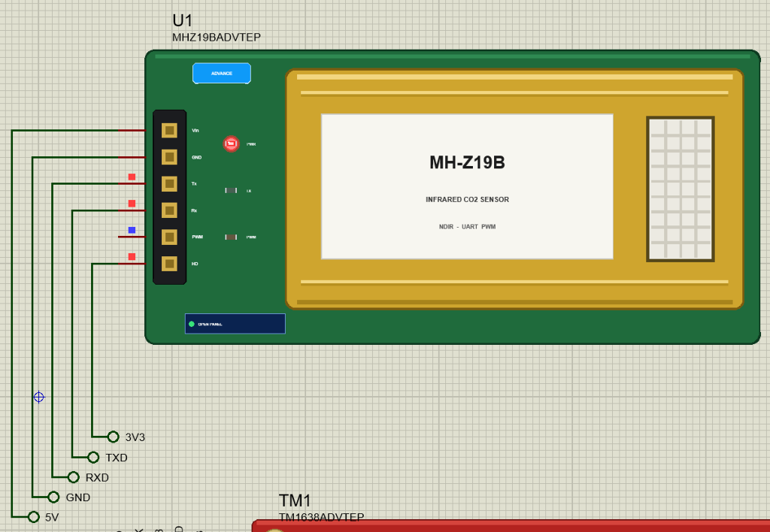Screen dimensions: 770x532
Task: Click the HD pin label text
Action: [195, 264]
